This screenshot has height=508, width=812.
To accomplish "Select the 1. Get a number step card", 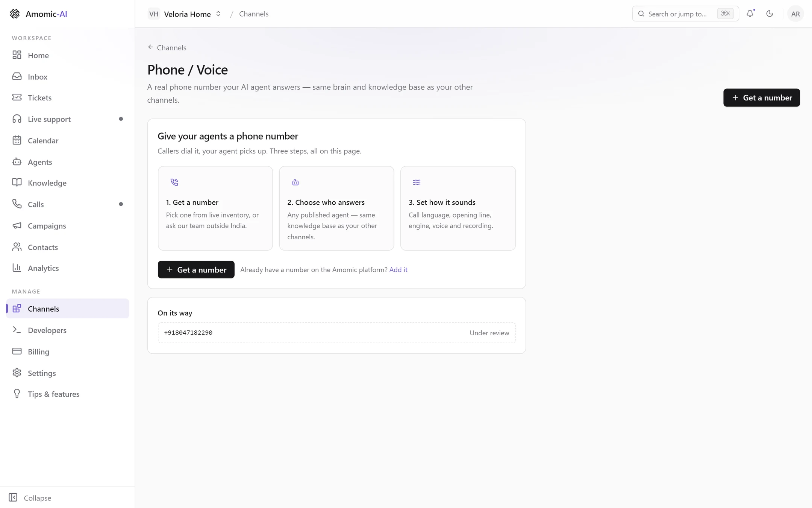I will pyautogui.click(x=215, y=208).
